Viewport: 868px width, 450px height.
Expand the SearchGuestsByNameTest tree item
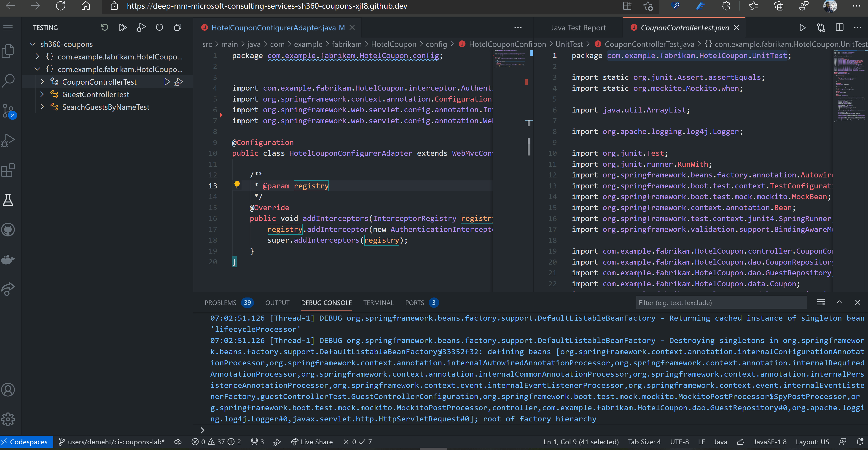pos(42,107)
